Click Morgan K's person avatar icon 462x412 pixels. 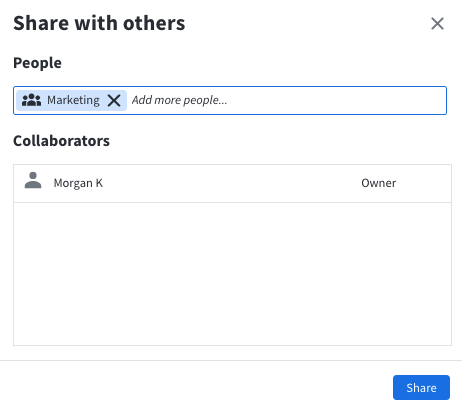tap(33, 180)
